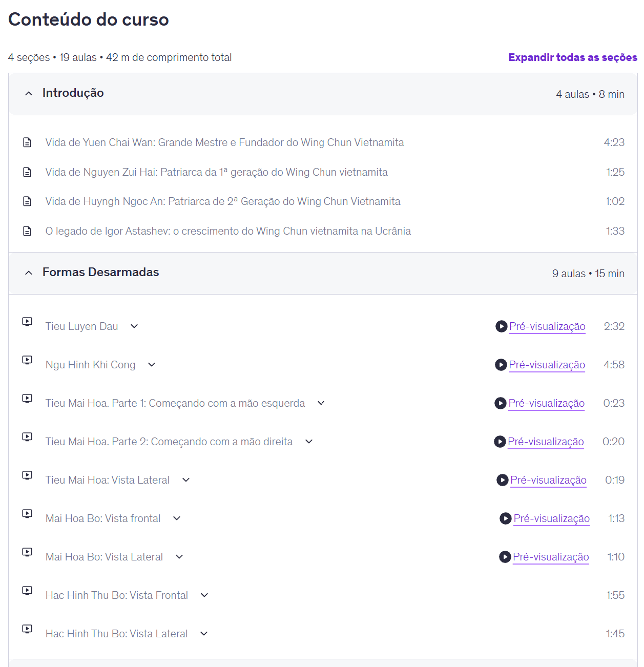This screenshot has width=644, height=667.
Task: Collapse the Formas Desarmadas section
Action: tap(29, 273)
